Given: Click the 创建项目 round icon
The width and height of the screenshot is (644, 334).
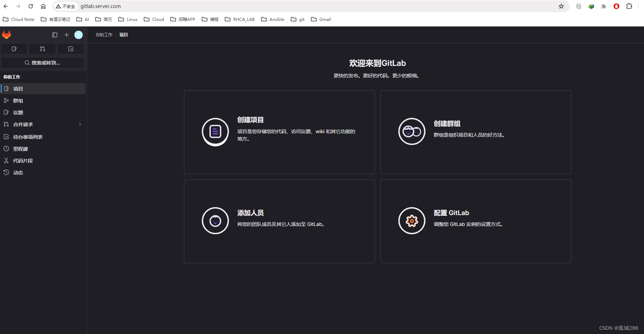Looking at the screenshot, I should (215, 132).
